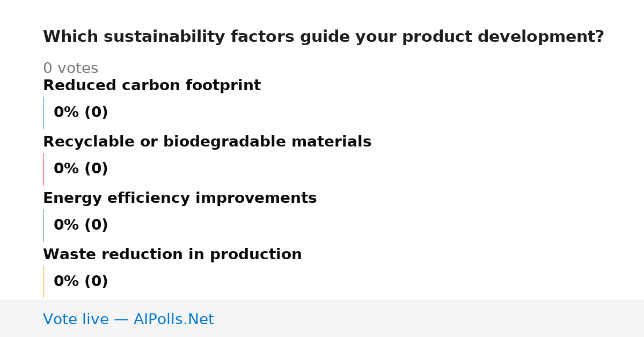
Task: Click the 0% (0) result under Energy efficiency
Action: pyautogui.click(x=81, y=225)
